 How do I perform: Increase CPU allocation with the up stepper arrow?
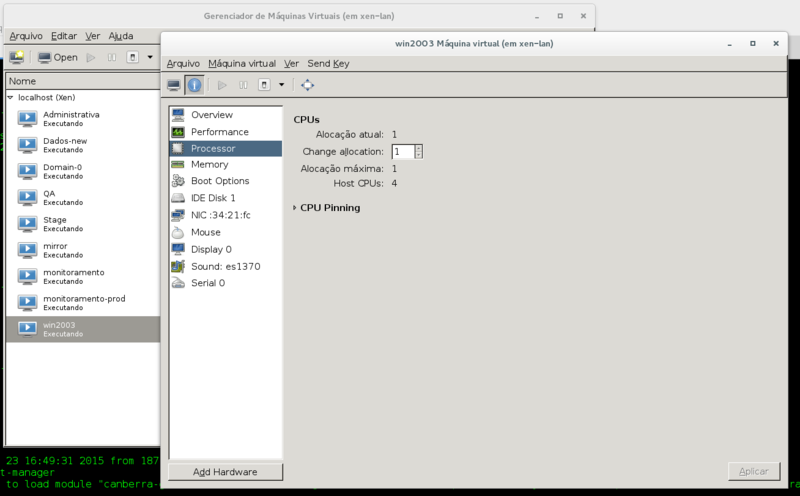pos(418,148)
